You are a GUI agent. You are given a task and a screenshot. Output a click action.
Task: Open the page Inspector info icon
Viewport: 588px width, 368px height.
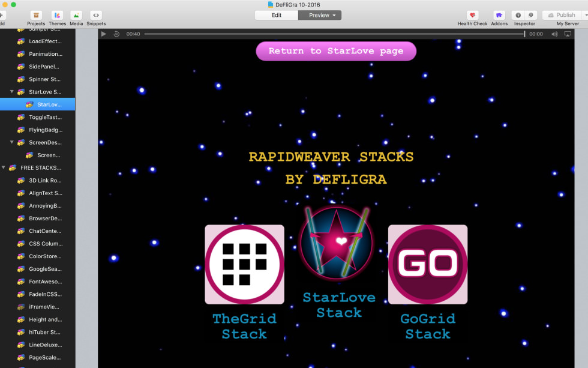click(518, 16)
